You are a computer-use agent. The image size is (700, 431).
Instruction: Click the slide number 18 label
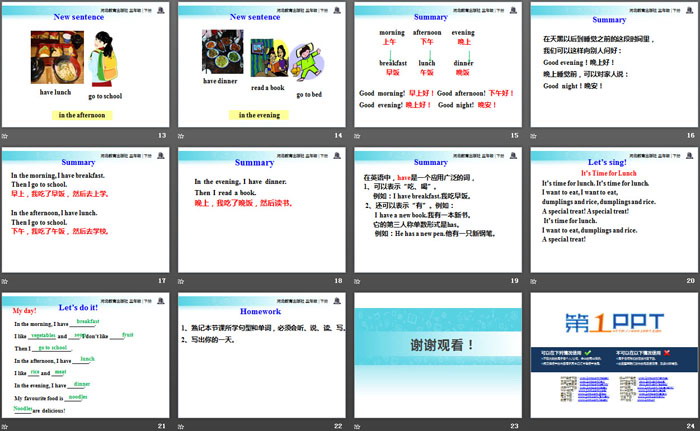click(338, 280)
